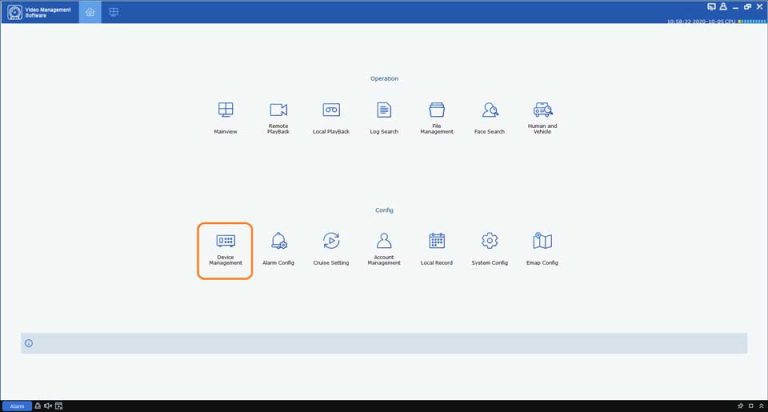Click the Alarm button in status bar

click(x=16, y=406)
